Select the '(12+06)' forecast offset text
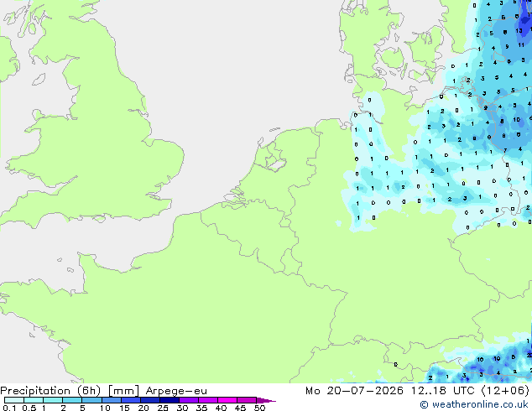 [505, 391]
